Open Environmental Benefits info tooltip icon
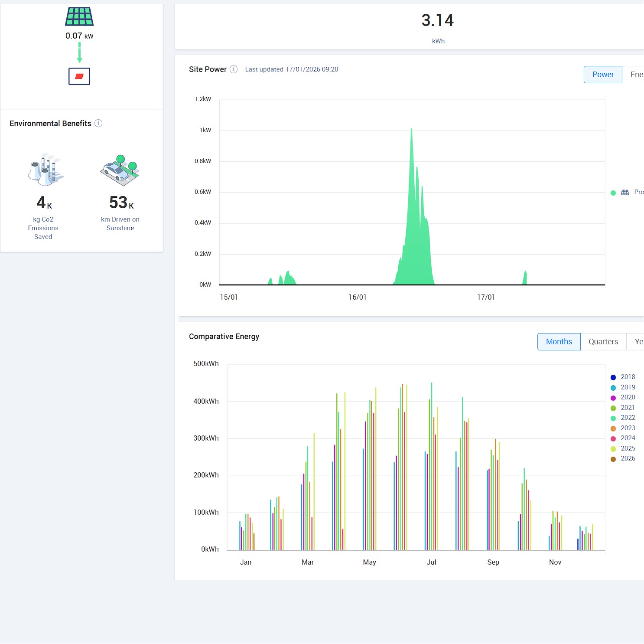Viewport: 644px width, 644px height. click(98, 123)
